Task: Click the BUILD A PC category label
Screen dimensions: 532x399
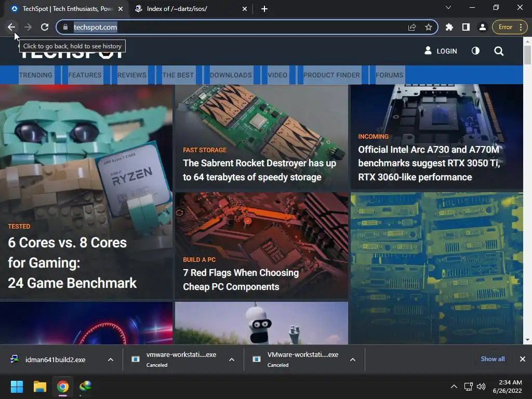Action: tap(199, 260)
